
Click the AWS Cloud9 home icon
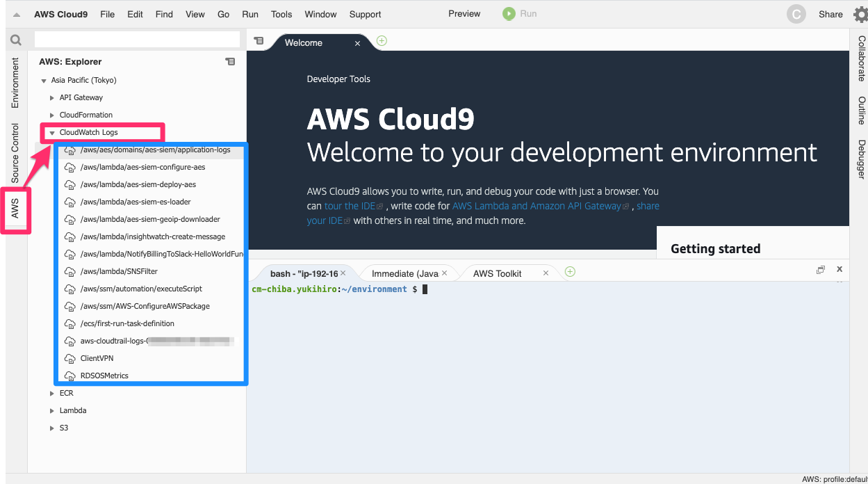[15, 13]
